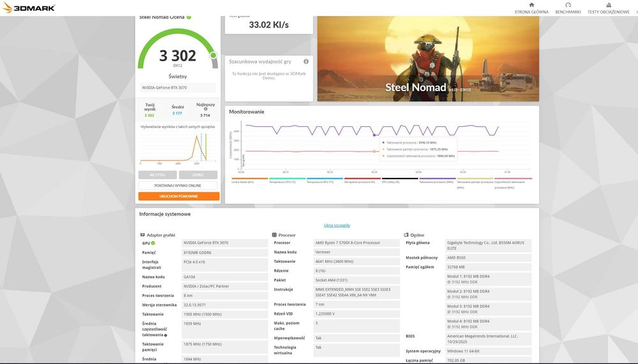
Task: Click AMD B550 northbridge value
Action: click(x=488, y=258)
